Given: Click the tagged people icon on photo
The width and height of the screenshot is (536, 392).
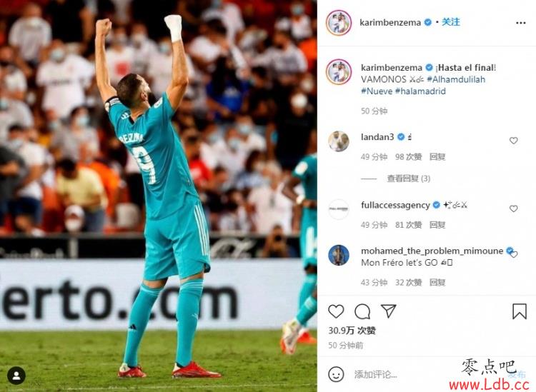Looking at the screenshot, I should [x=16, y=376].
